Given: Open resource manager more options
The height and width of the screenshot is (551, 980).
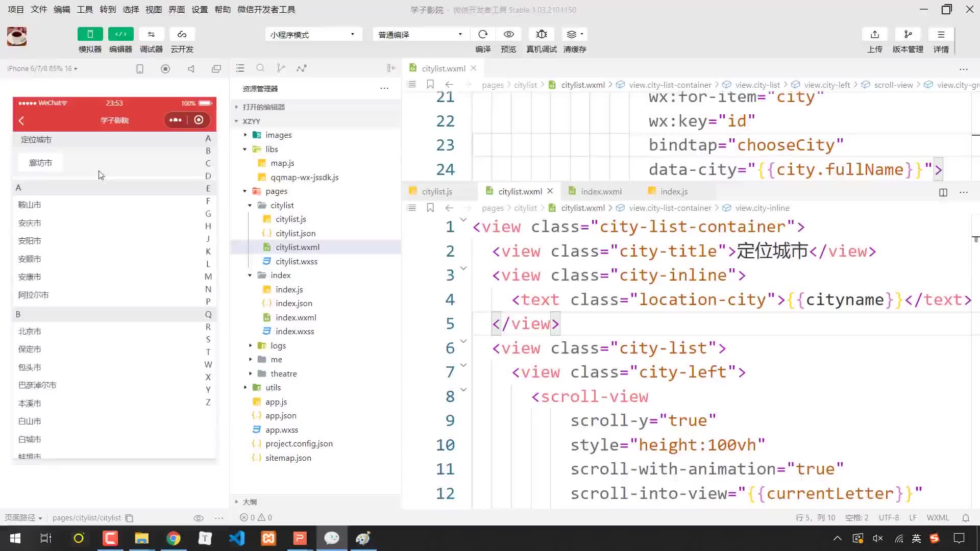Looking at the screenshot, I should (384, 88).
